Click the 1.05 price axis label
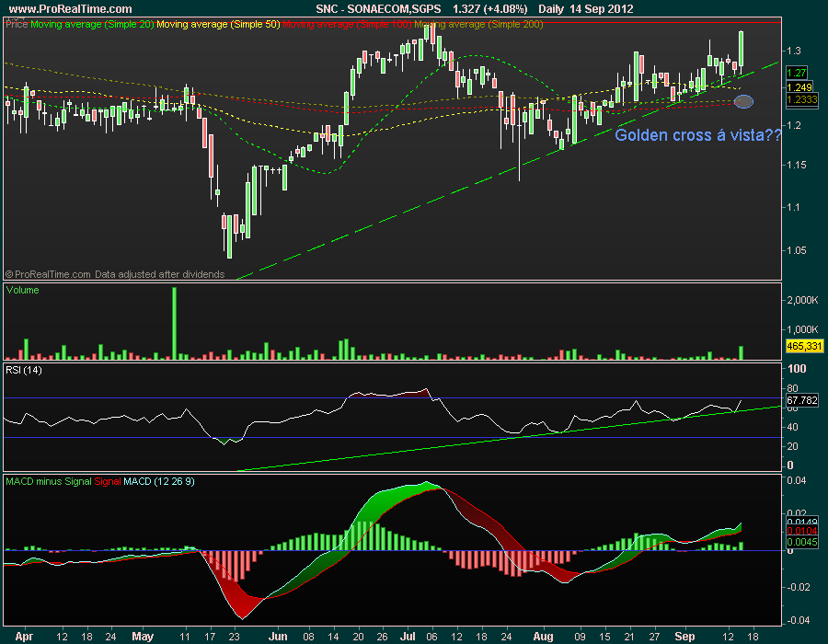 pos(797,250)
